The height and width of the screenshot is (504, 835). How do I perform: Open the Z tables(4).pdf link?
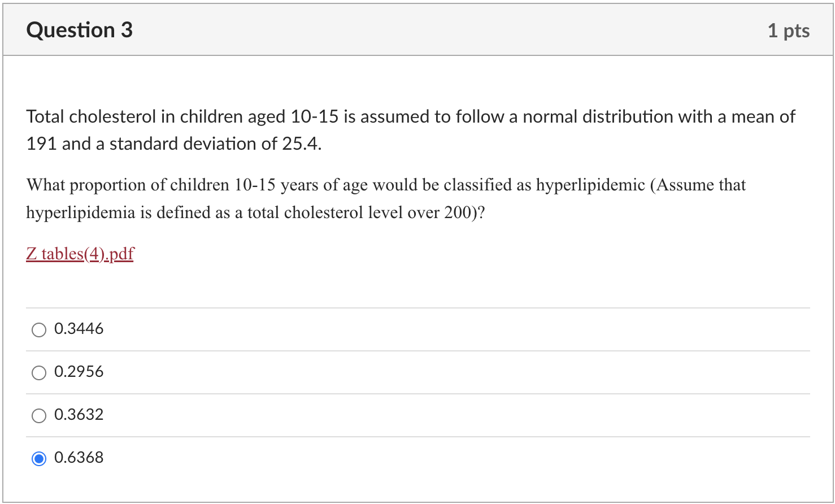[80, 254]
